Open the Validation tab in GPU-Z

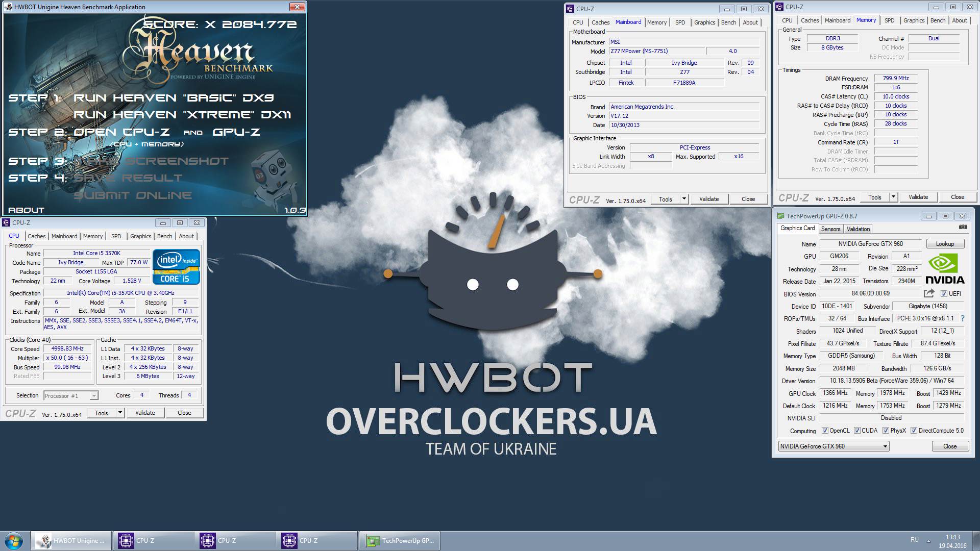click(x=858, y=229)
